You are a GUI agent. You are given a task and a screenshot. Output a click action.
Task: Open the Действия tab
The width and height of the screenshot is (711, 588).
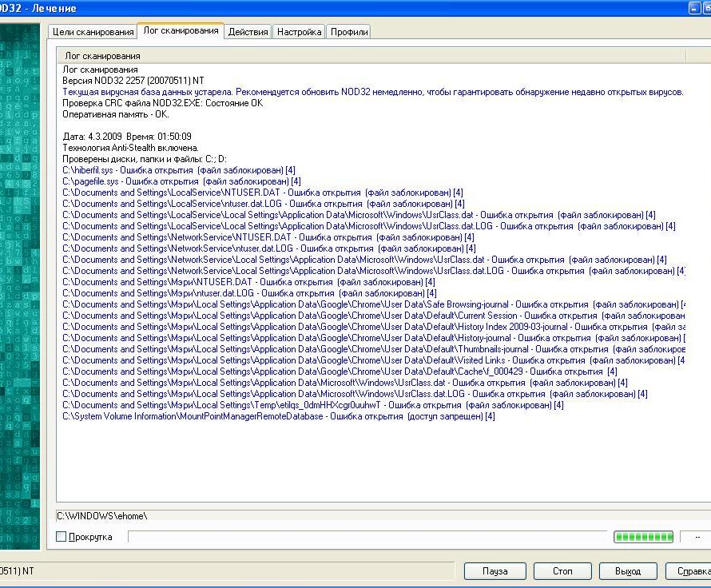tap(248, 32)
